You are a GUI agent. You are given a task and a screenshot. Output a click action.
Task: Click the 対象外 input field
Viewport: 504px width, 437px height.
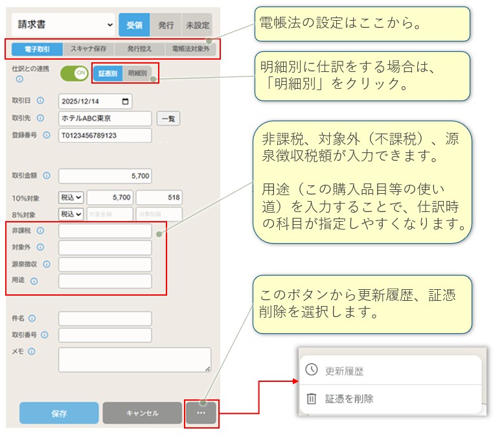click(x=105, y=248)
